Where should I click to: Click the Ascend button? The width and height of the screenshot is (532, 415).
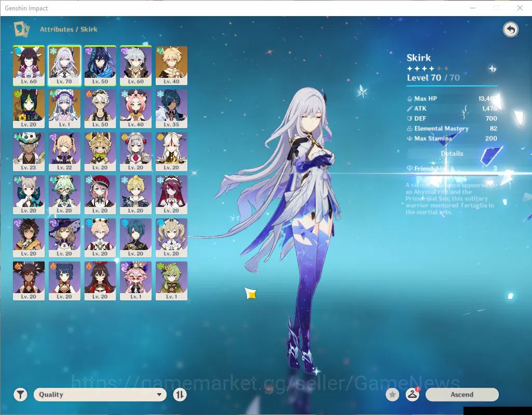462,395
